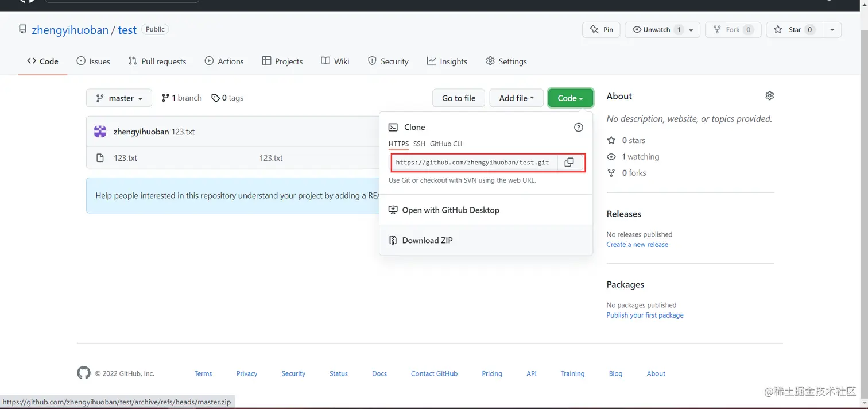Expand the Add file dropdown
The height and width of the screenshot is (409, 868).
point(516,98)
